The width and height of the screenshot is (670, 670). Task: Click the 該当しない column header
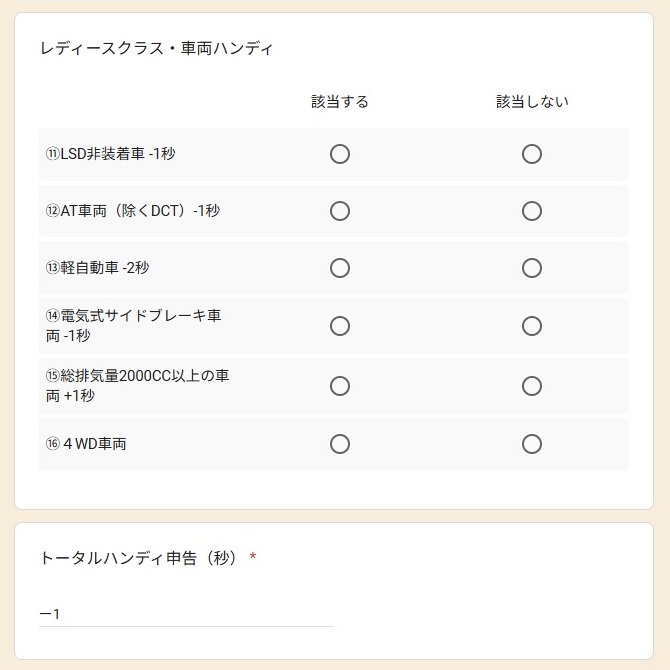pos(532,102)
